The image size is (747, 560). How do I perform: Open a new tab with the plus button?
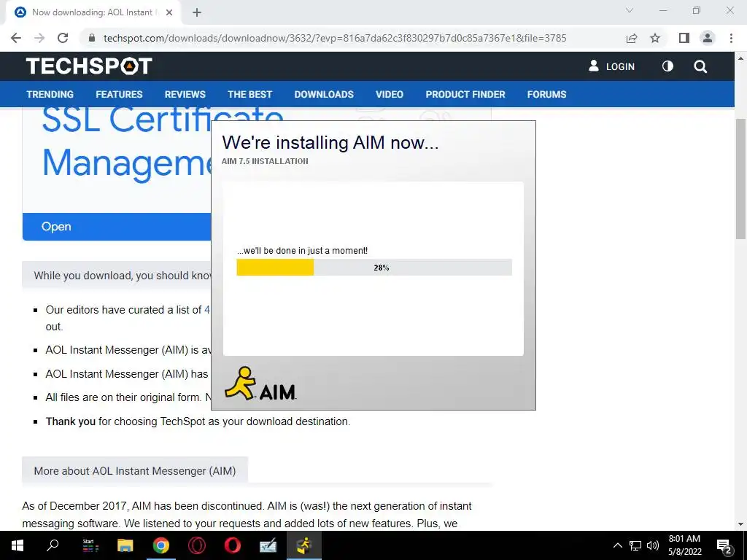pos(197,12)
